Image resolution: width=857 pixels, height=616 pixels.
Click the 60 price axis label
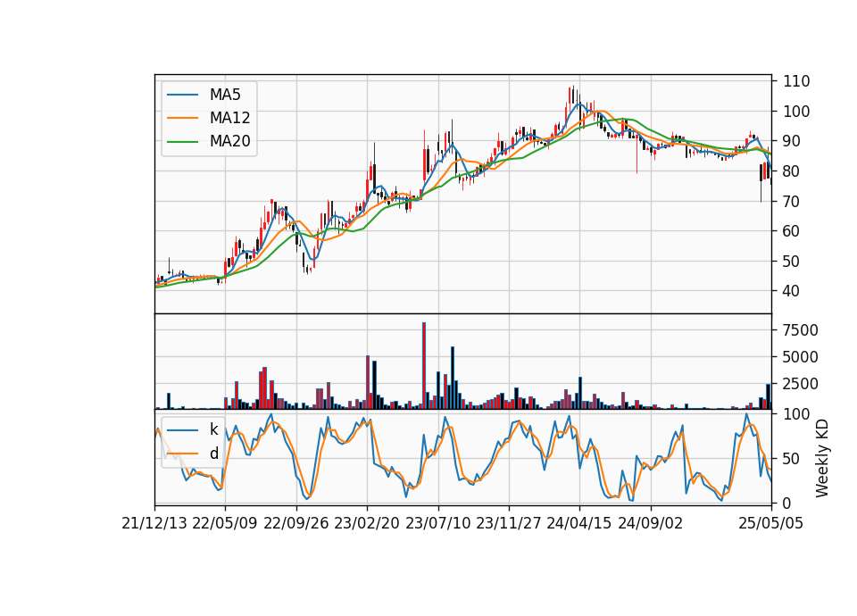coord(792,231)
